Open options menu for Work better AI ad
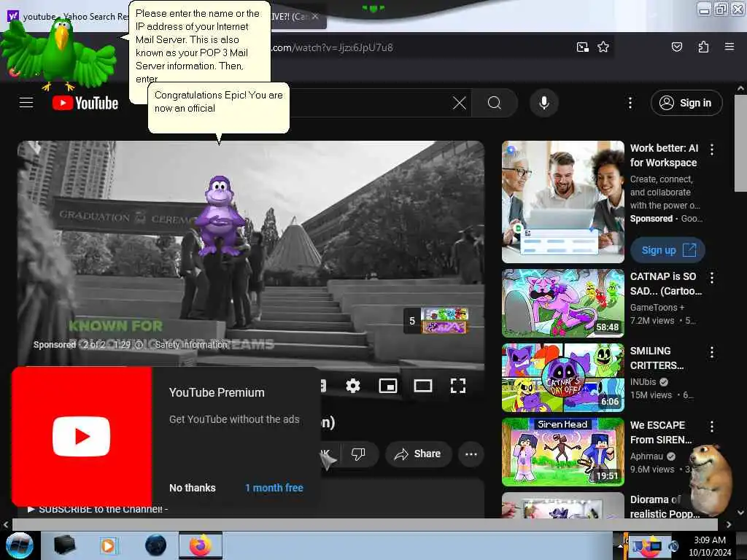The height and width of the screenshot is (560, 747). click(712, 149)
